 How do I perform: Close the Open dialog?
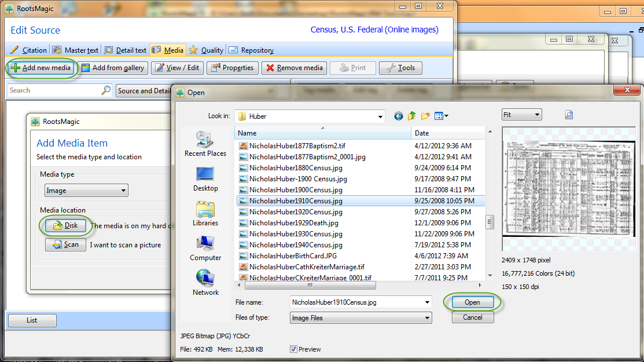click(x=627, y=90)
